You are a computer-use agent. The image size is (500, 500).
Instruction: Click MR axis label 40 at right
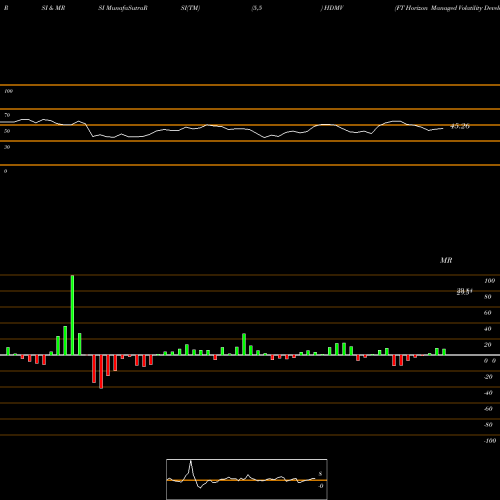pos(488,329)
